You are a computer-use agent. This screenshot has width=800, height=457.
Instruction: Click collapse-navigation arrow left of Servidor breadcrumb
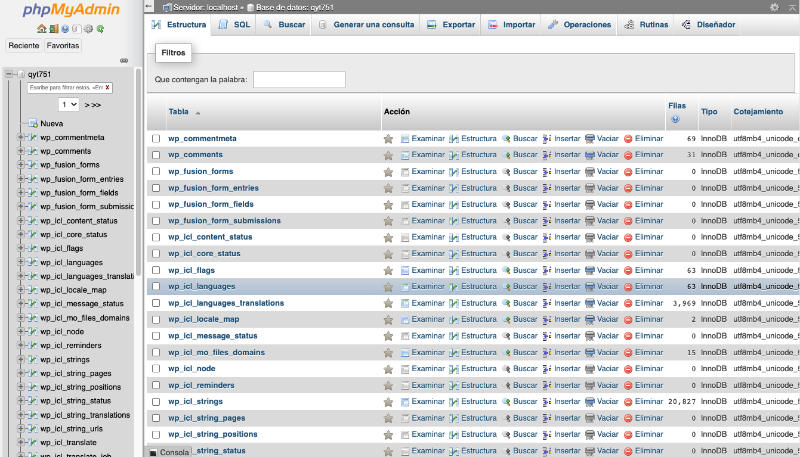tap(149, 7)
